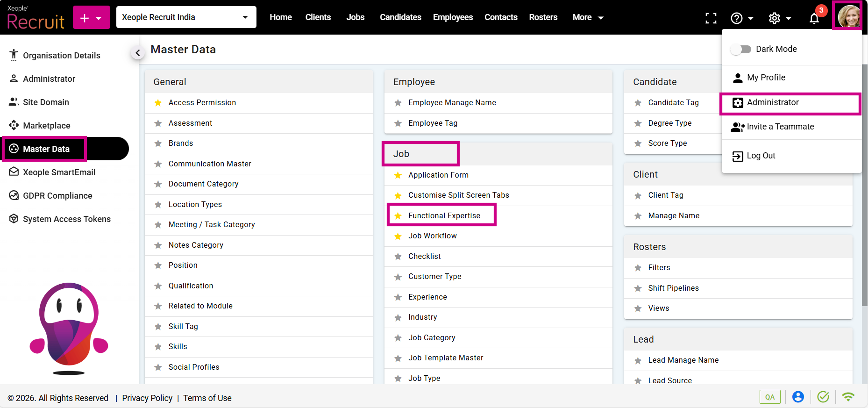This screenshot has width=868, height=408.
Task: Click the QA badge in footer
Action: click(x=770, y=397)
